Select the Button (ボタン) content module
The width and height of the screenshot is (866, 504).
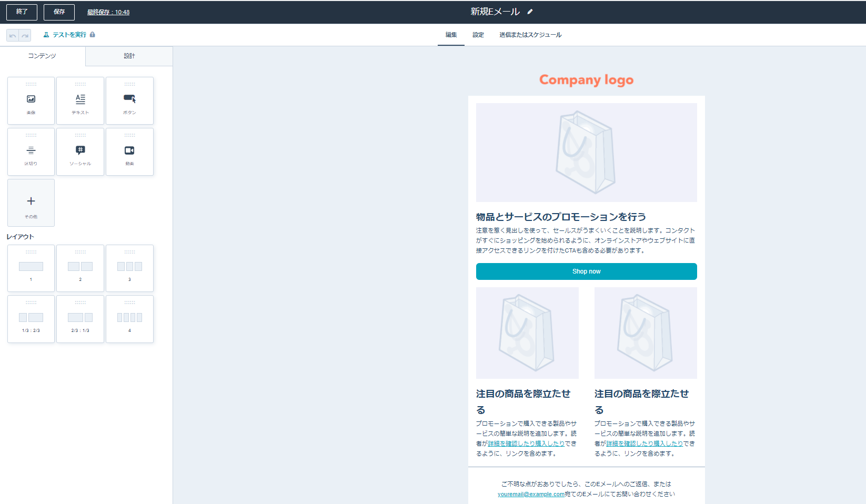[129, 100]
